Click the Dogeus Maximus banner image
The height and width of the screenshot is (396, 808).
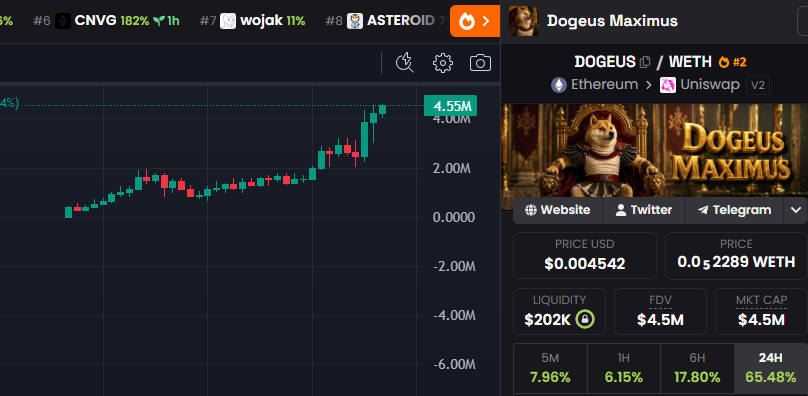[x=654, y=150]
